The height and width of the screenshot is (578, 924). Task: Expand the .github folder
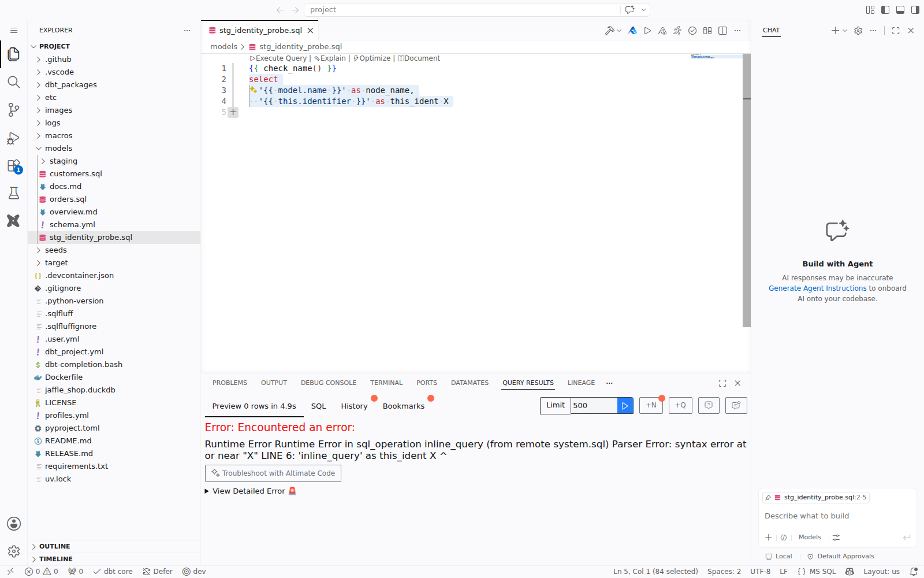[114, 60]
